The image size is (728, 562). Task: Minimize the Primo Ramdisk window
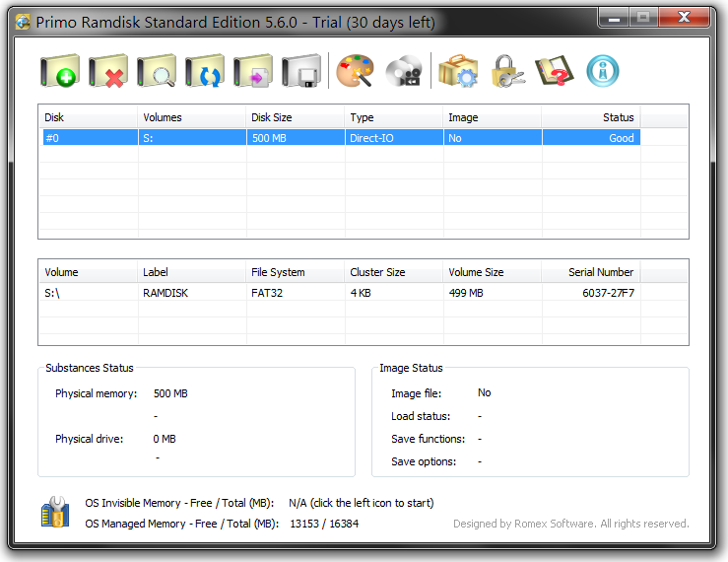614,18
